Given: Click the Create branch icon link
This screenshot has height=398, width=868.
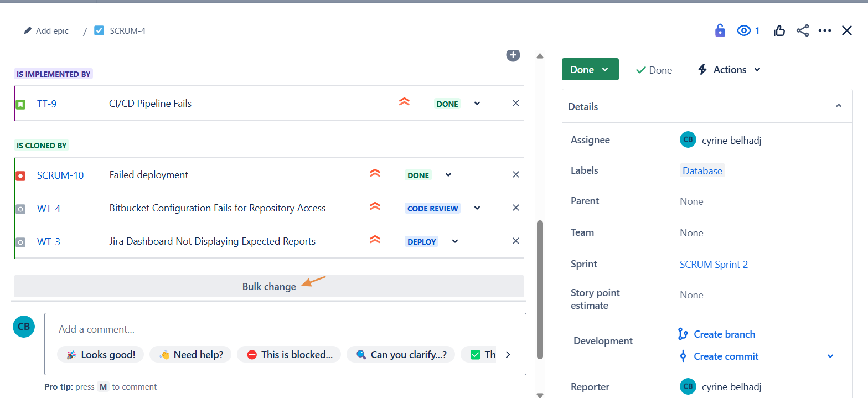Looking at the screenshot, I should [x=683, y=334].
